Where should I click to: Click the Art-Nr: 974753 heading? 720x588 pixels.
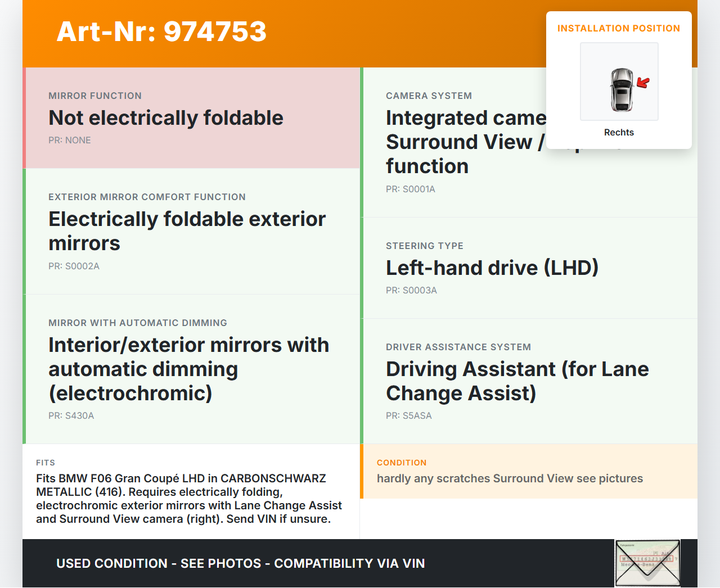(161, 31)
